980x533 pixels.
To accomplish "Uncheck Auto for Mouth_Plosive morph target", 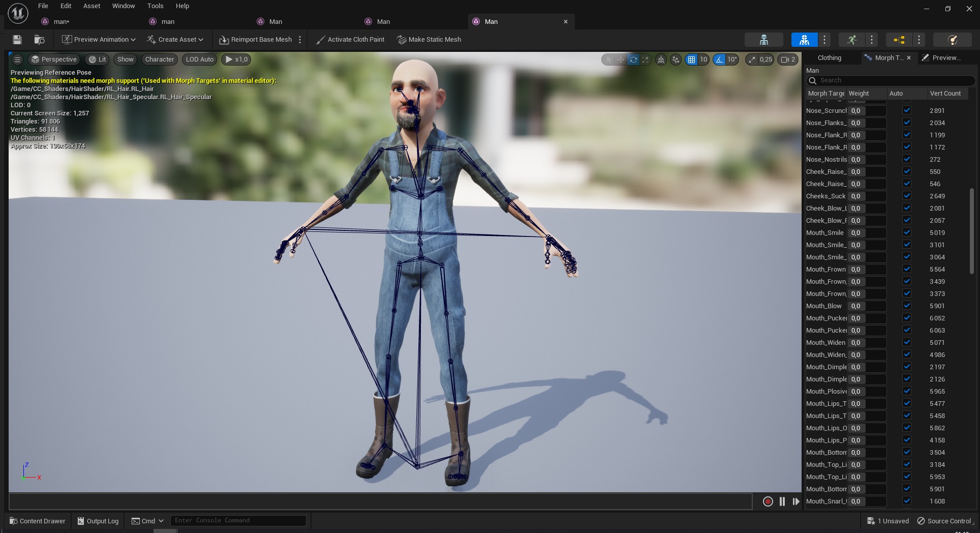I will pos(907,391).
